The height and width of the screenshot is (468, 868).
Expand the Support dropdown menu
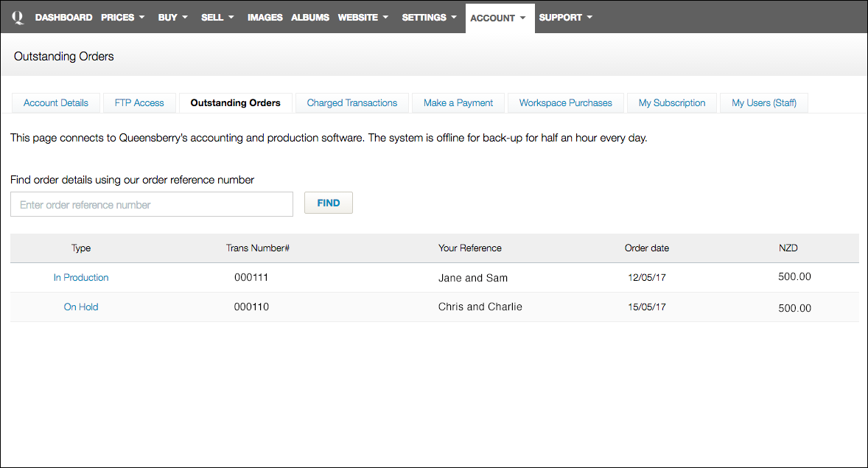[565, 18]
